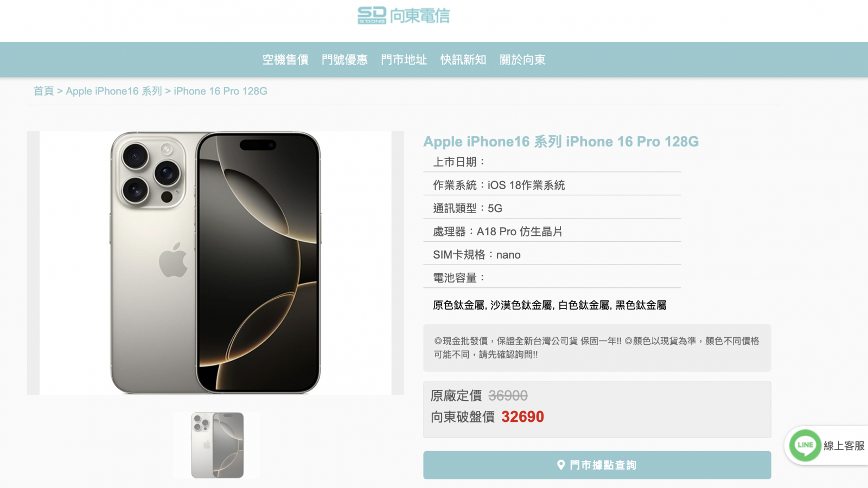Click the right gray carousel edge strip
The height and width of the screenshot is (488, 868).
click(x=398, y=262)
